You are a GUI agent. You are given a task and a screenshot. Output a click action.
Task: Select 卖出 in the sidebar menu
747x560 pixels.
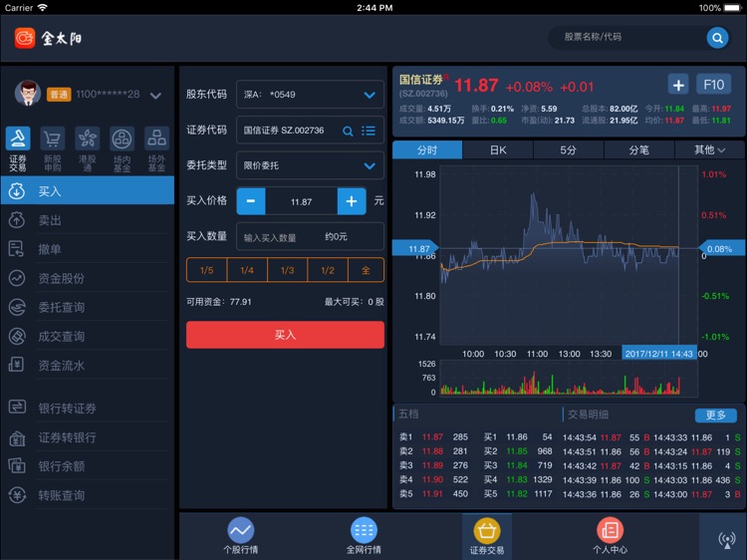88,219
